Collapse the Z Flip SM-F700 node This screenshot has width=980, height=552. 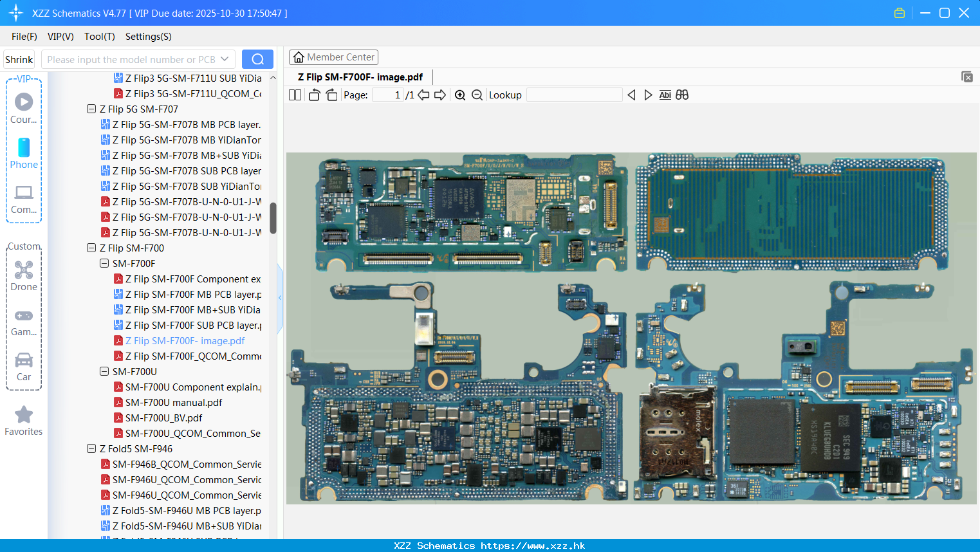[91, 248]
